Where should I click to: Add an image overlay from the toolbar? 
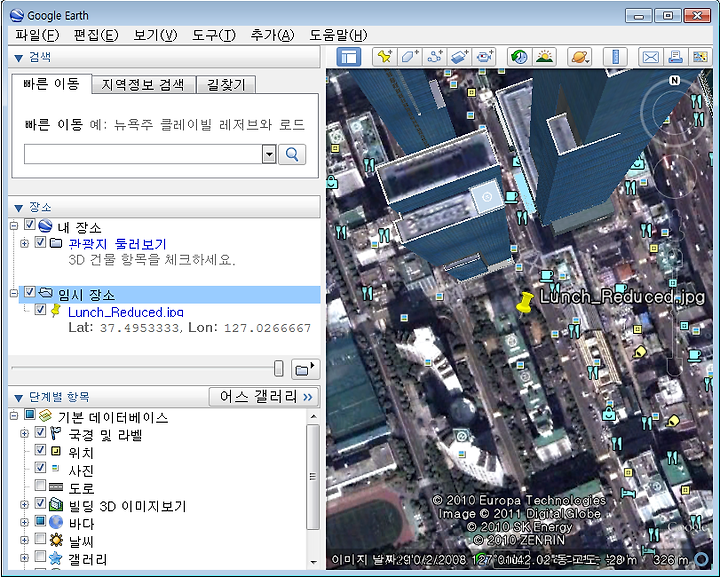(459, 57)
